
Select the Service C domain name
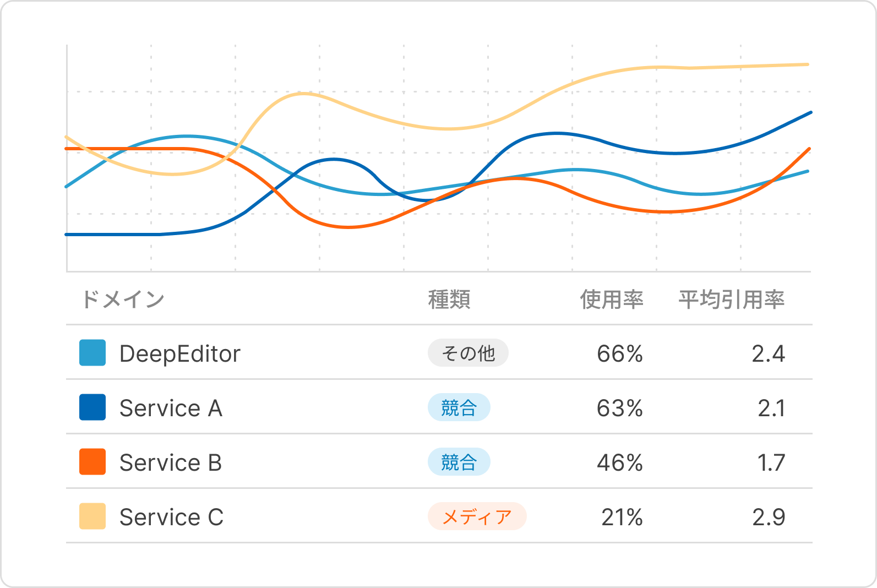[171, 517]
